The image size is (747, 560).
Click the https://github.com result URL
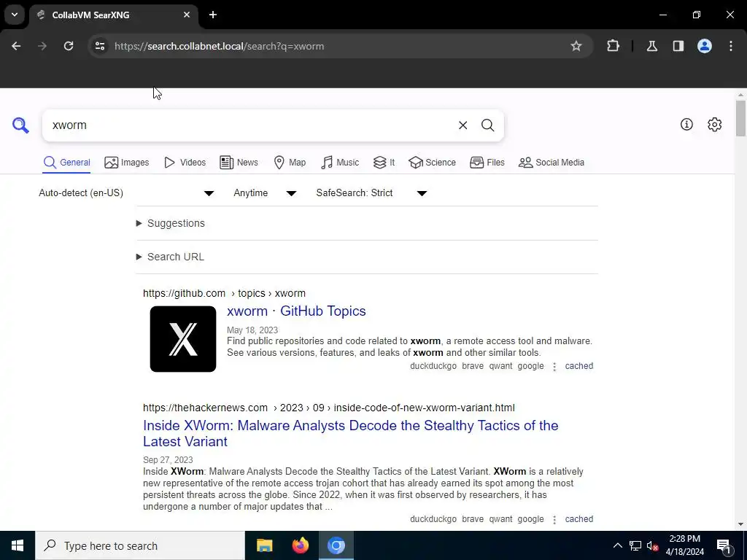[184, 293]
